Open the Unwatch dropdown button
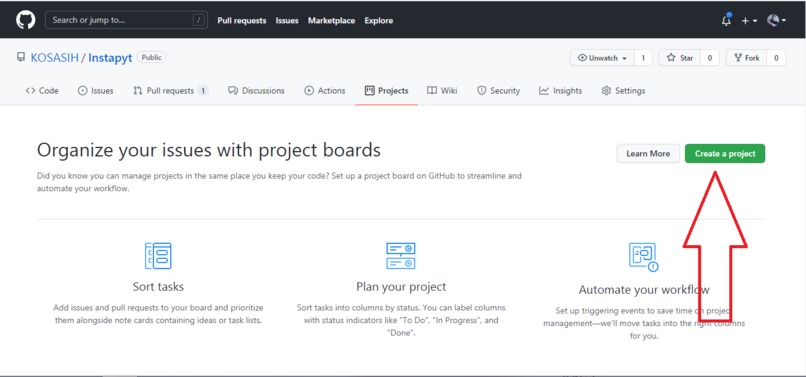Viewport: 806px width, 377px height. pos(602,58)
